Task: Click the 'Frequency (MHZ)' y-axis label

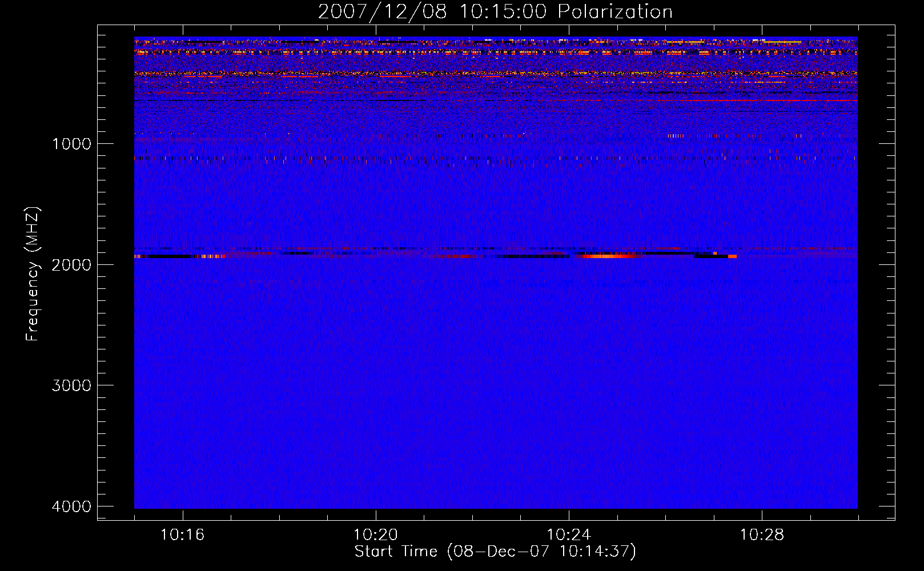Action: (x=32, y=274)
